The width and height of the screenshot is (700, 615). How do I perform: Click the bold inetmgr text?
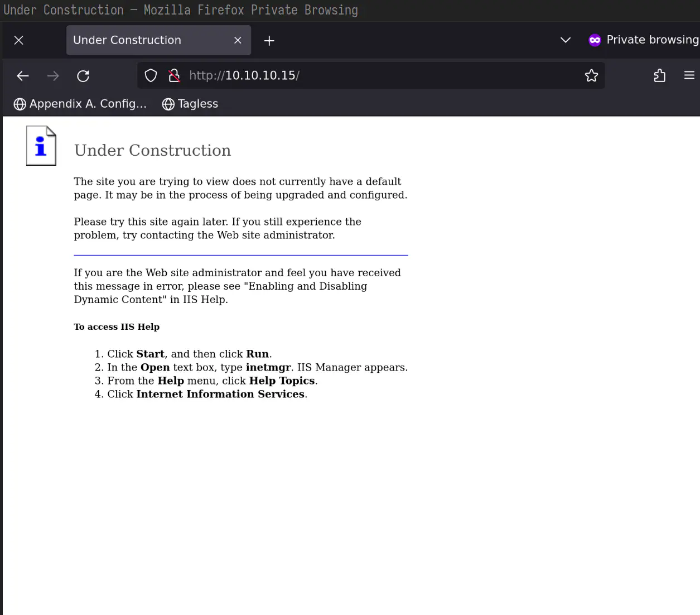[x=268, y=367]
